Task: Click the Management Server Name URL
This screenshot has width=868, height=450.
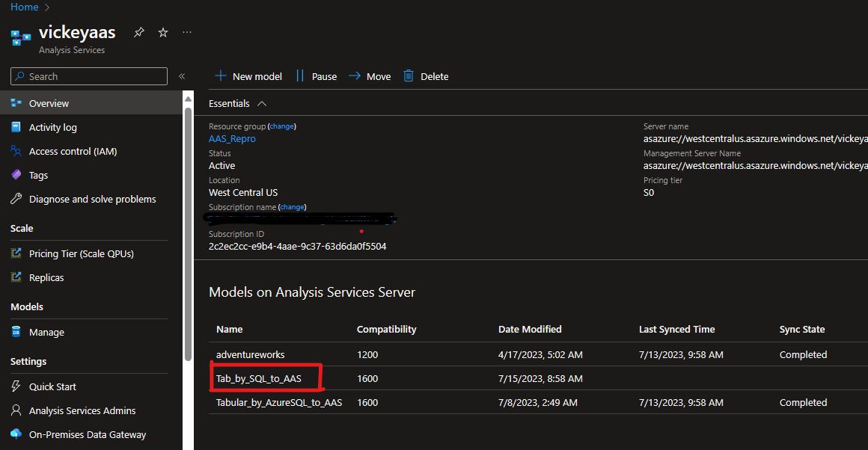Action: pyautogui.click(x=755, y=165)
